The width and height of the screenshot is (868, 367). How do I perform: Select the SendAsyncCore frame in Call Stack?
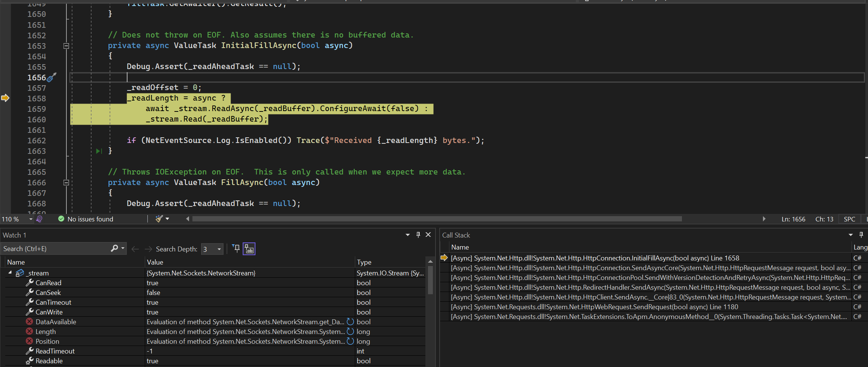[x=638, y=268]
